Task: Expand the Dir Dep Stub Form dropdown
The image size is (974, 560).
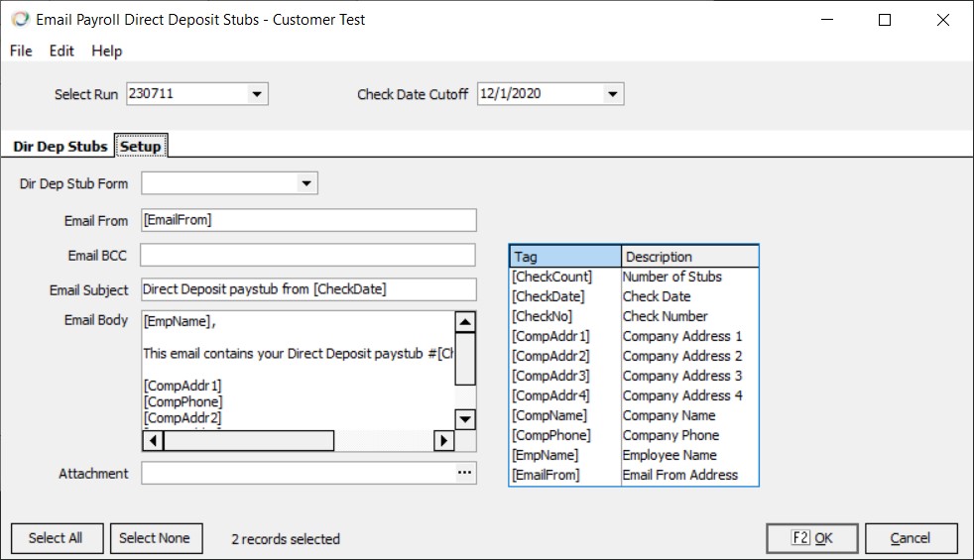Action: pos(306,183)
